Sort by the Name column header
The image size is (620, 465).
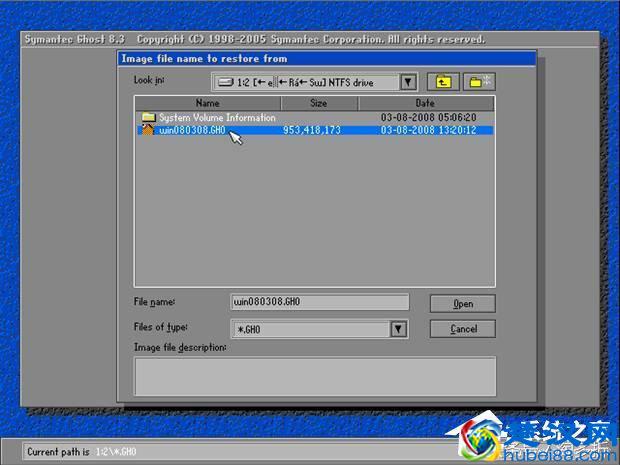(x=208, y=103)
